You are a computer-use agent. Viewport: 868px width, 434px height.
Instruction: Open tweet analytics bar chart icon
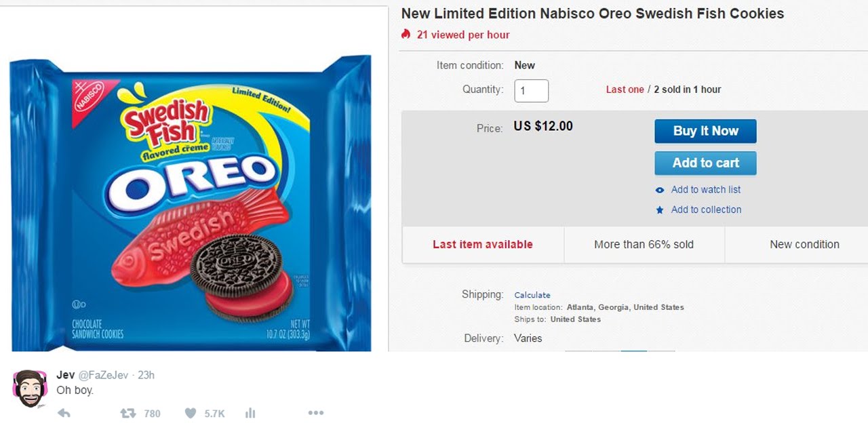(250, 413)
